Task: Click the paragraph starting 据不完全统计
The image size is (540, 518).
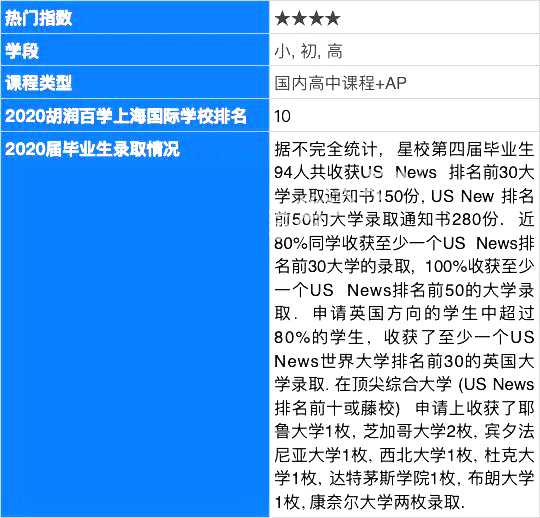Action: coord(404,326)
